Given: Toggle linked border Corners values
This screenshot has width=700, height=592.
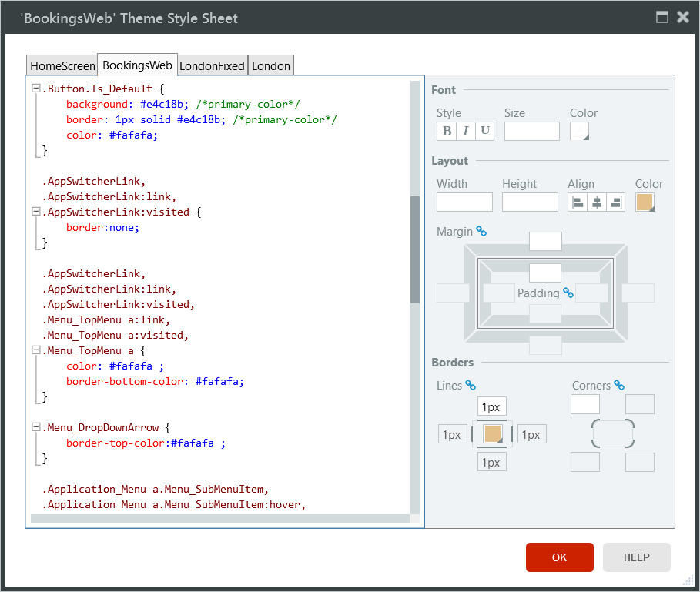Looking at the screenshot, I should [621, 385].
